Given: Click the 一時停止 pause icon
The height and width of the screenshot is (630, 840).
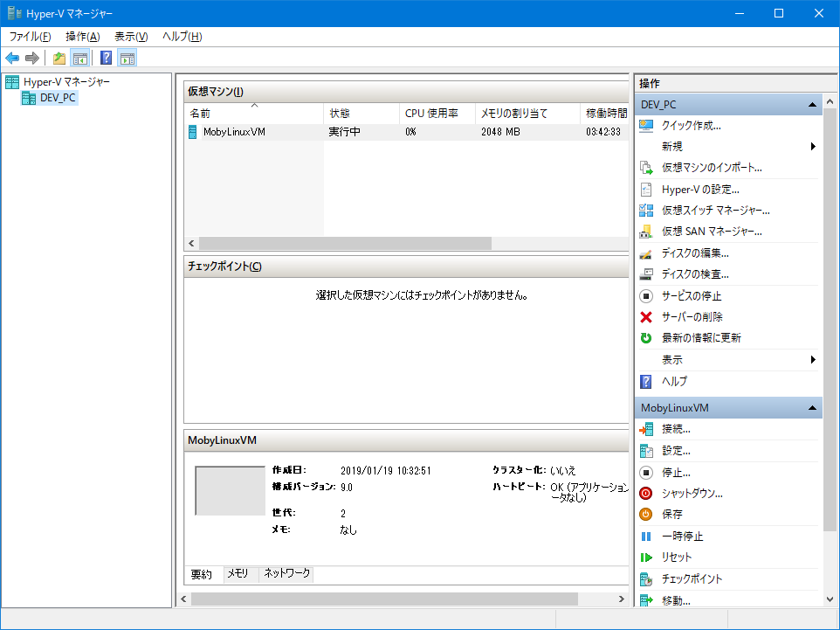Looking at the screenshot, I should pyautogui.click(x=646, y=537).
